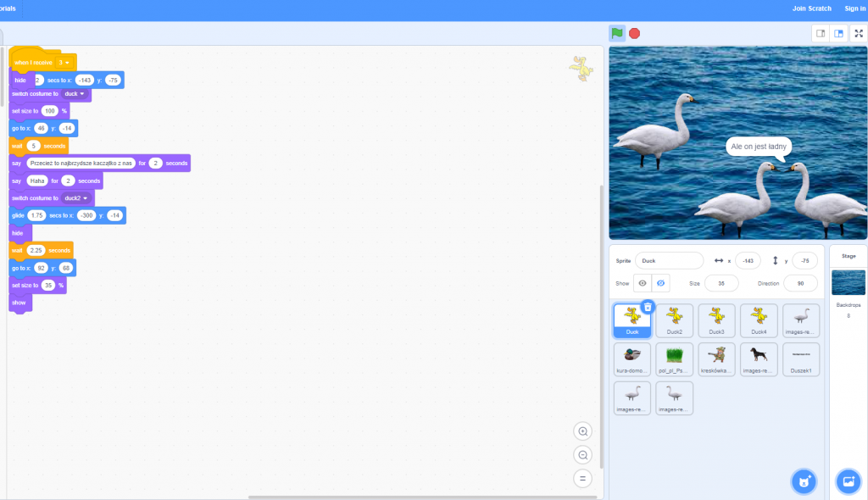Edit the sprite name field 'Duck'
The image size is (868, 500).
[668, 261]
